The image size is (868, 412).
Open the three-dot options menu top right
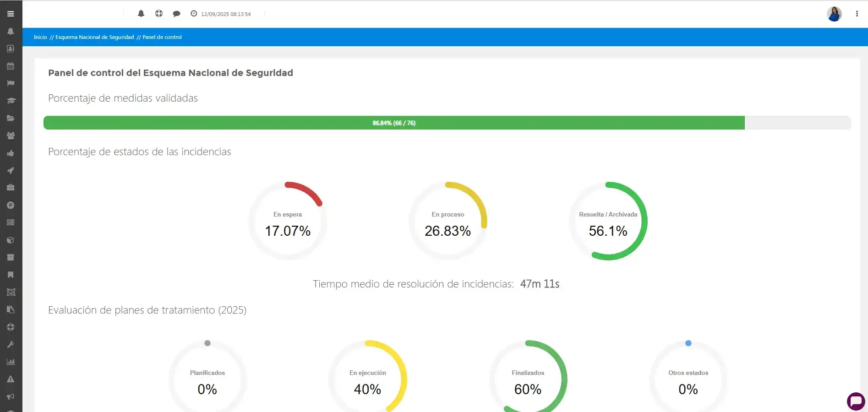[857, 14]
